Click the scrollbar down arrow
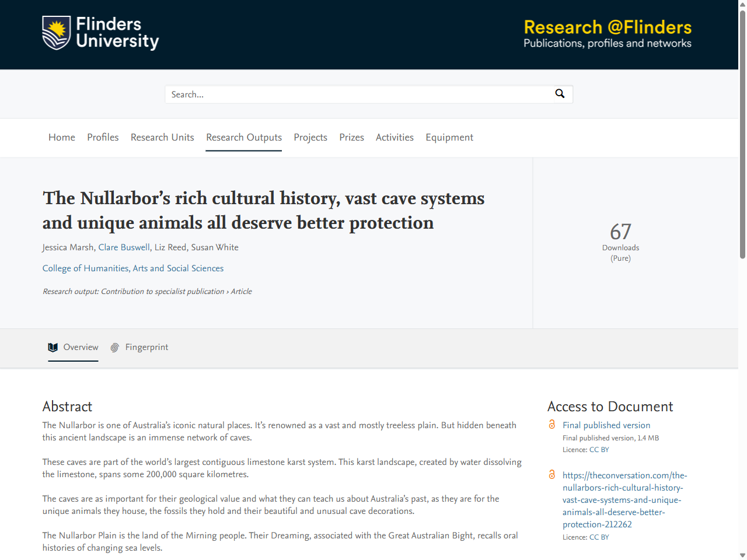The width and height of the screenshot is (747, 560). (742, 555)
